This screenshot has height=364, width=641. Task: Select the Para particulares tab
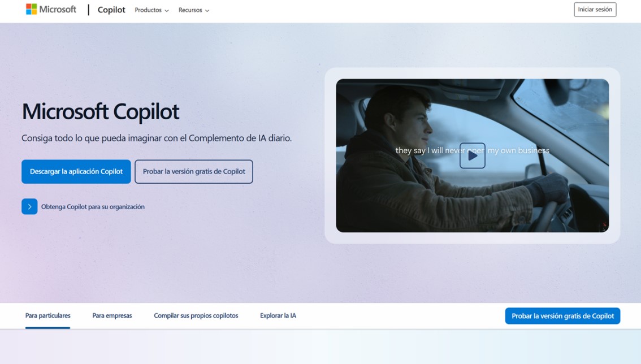click(47, 315)
